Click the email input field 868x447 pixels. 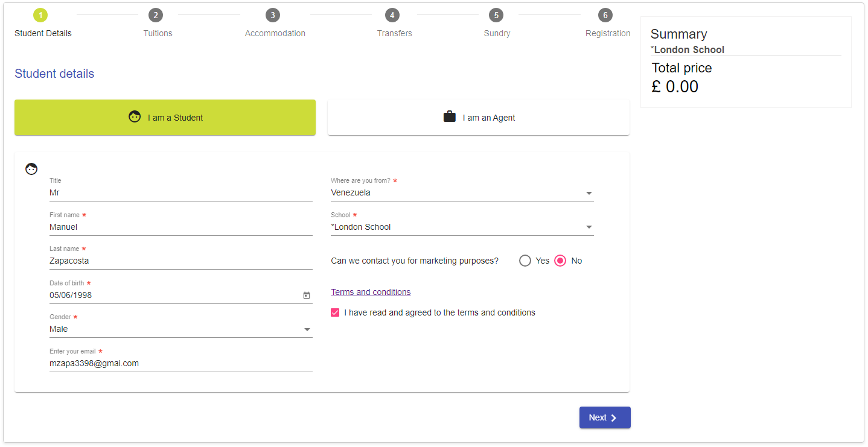tap(181, 364)
